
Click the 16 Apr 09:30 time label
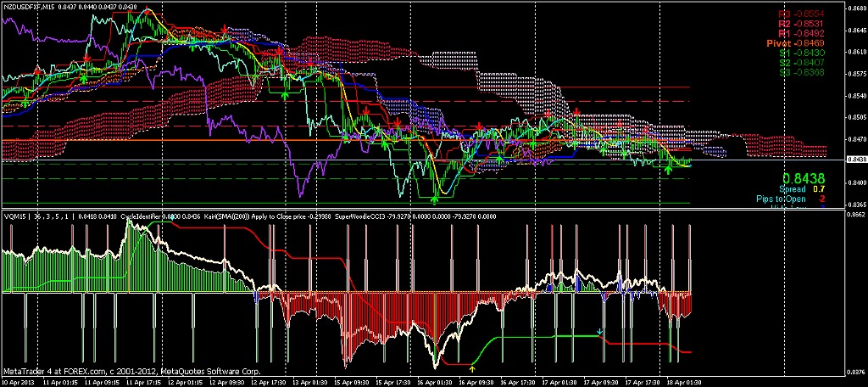point(475,383)
